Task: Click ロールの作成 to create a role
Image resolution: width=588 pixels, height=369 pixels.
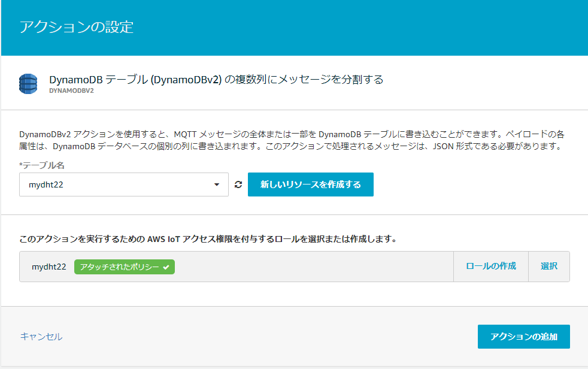Action: click(x=491, y=266)
